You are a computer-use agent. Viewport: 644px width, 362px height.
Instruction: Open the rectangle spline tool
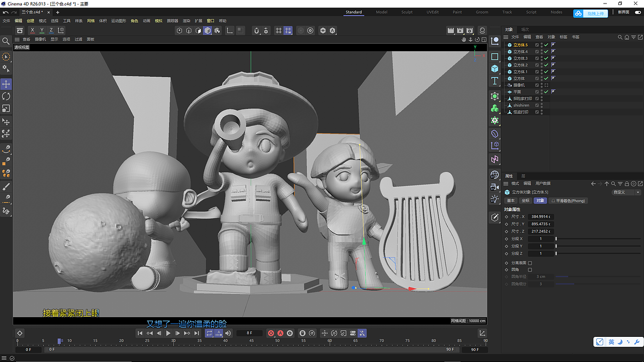[x=495, y=57]
